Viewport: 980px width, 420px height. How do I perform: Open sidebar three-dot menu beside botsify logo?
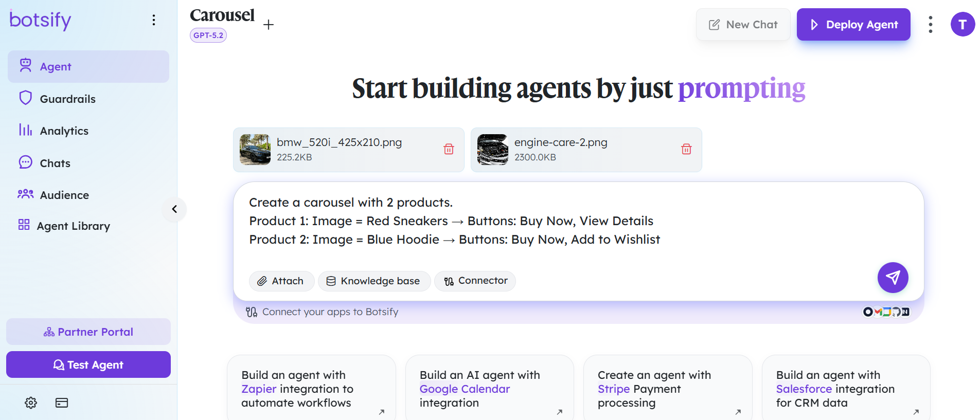[x=153, y=20]
